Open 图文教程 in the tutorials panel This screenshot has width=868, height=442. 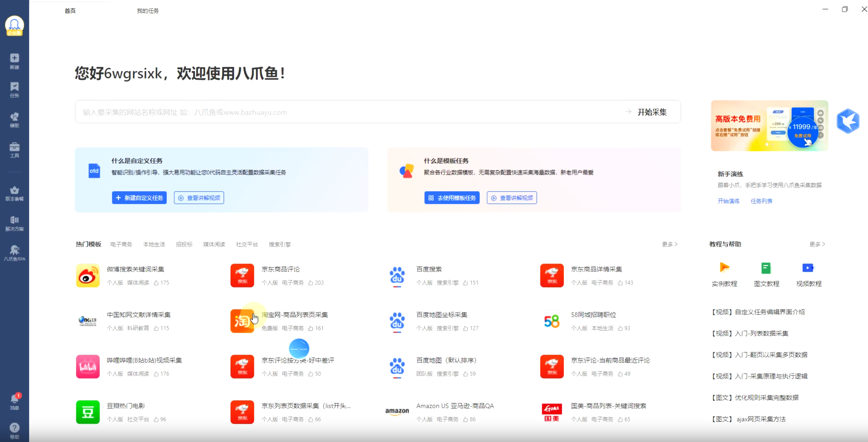[x=766, y=273]
